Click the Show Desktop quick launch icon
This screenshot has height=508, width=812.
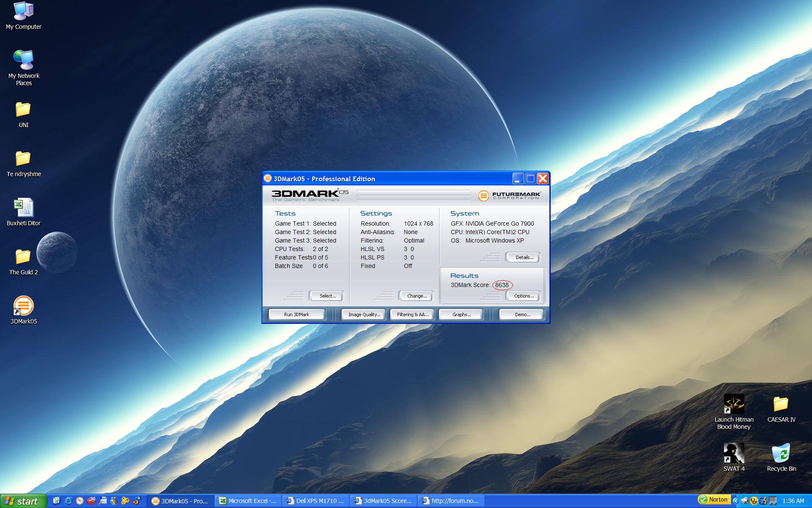click(57, 501)
